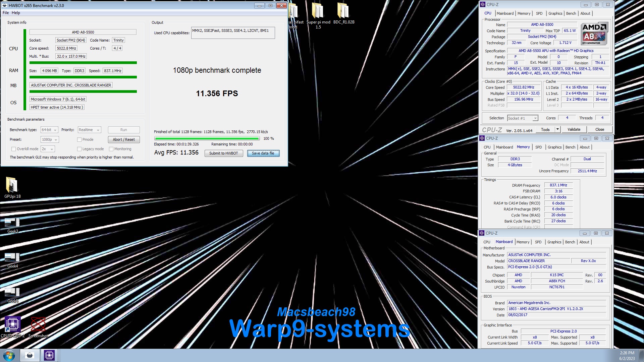Image resolution: width=644 pixels, height=362 pixels.
Task: Click the Abort / Reset button
Action: tap(124, 139)
